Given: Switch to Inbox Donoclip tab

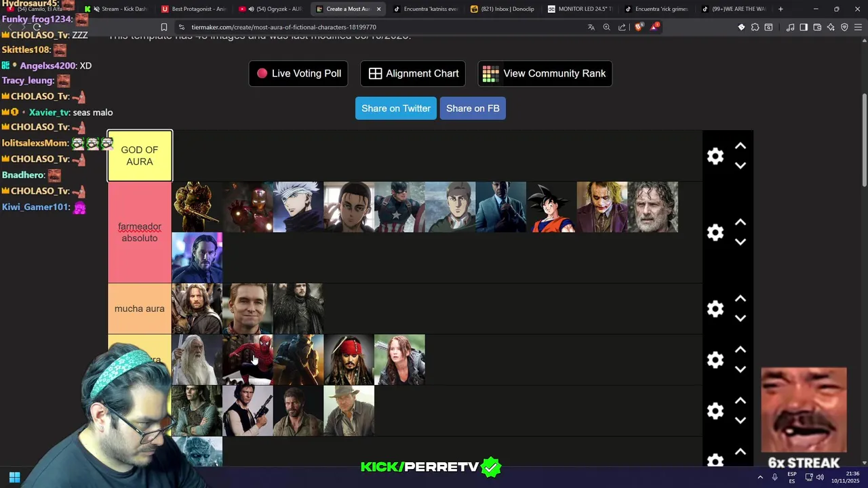Looking at the screenshot, I should [504, 9].
